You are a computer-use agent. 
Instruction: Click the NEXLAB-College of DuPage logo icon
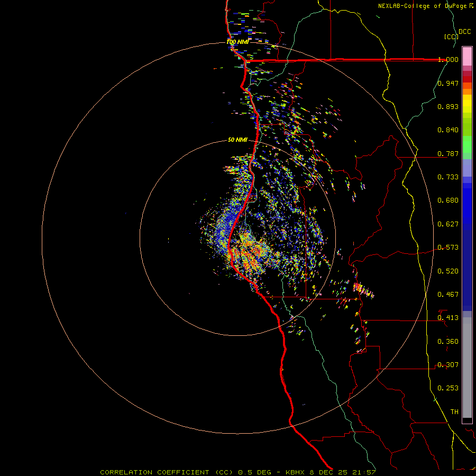click(x=471, y=6)
